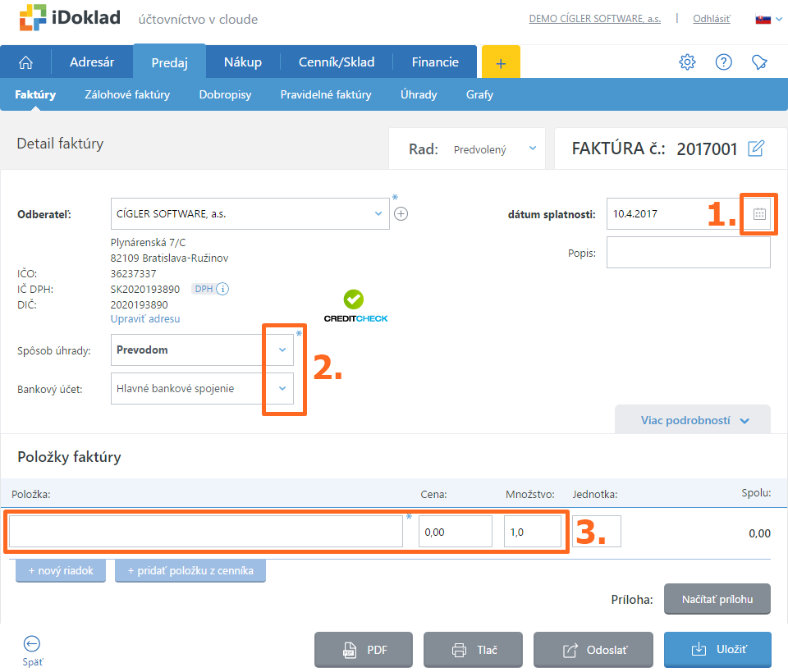Screen dimensions: 788x672
Task: Open settings gear icon
Action: (x=687, y=62)
